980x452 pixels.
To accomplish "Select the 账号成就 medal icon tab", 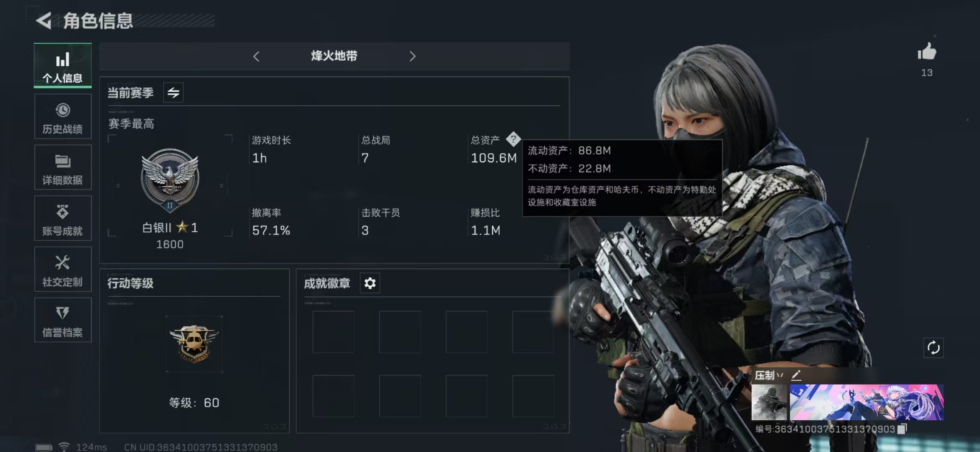I will click(63, 218).
